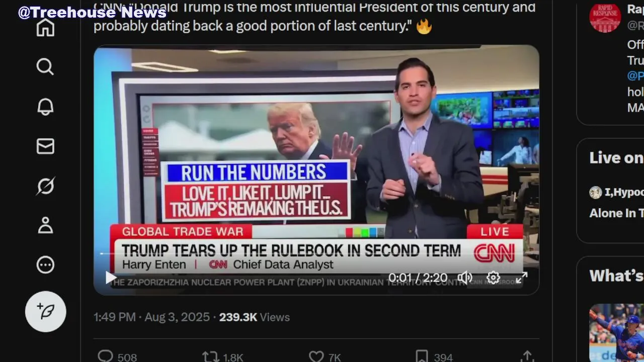644x362 pixels.
Task: Expand the More circle menu in sidebar
Action: [x=45, y=264]
